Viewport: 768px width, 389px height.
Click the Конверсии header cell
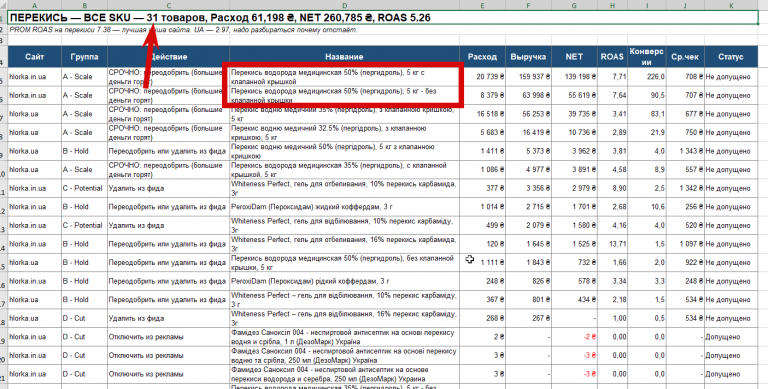point(647,57)
